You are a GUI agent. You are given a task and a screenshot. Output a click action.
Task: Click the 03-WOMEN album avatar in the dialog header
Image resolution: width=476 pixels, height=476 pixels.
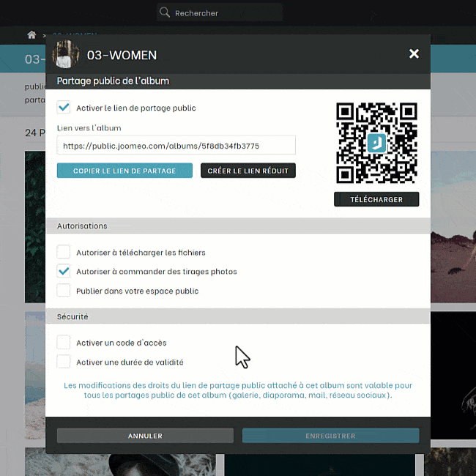pos(66,54)
